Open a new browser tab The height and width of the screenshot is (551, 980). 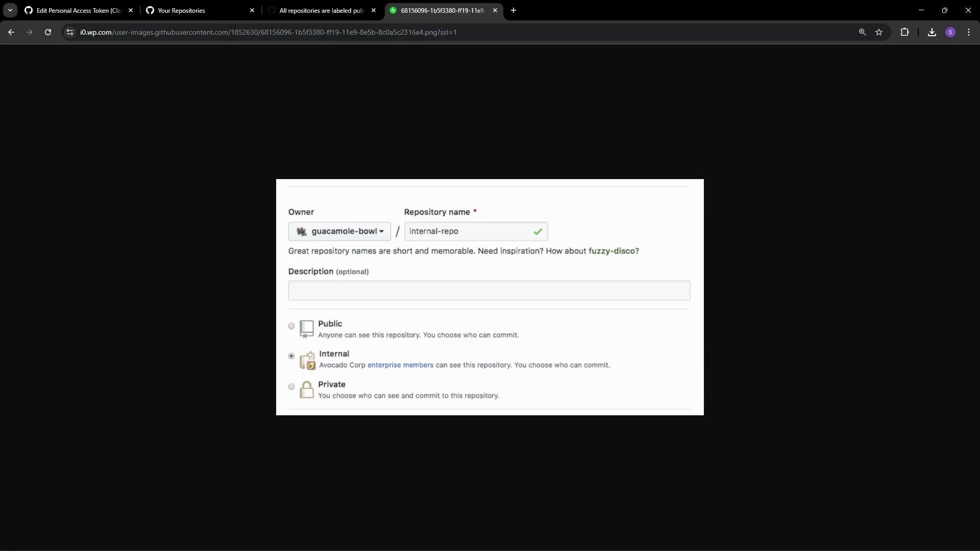pos(513,10)
